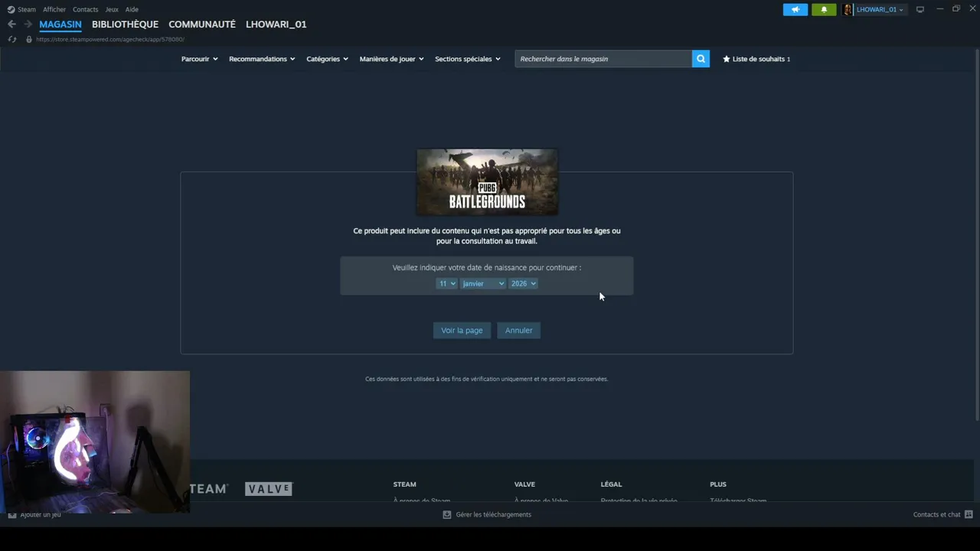Open Gérer les téléchargements
This screenshot has width=980, height=551.
(487, 514)
